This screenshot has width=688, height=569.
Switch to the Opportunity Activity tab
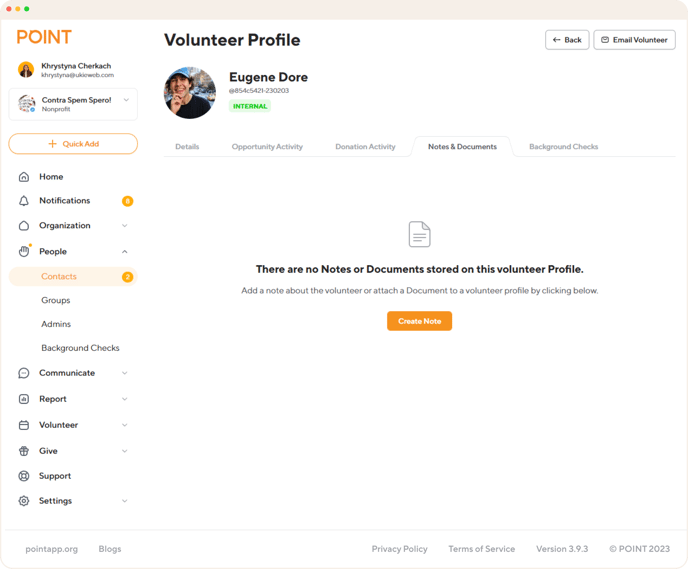pos(267,147)
